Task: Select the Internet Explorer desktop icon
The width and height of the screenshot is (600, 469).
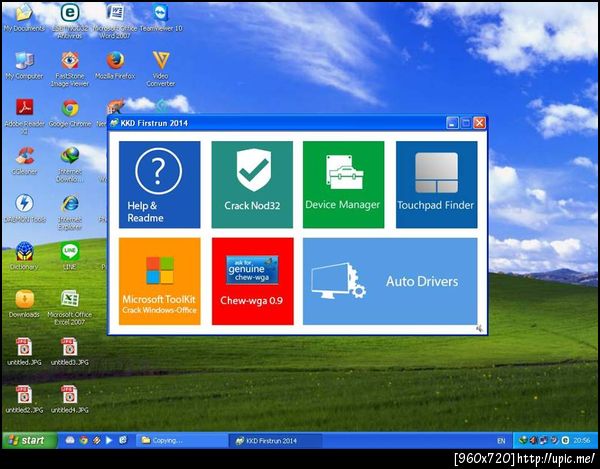Action: pos(70,212)
